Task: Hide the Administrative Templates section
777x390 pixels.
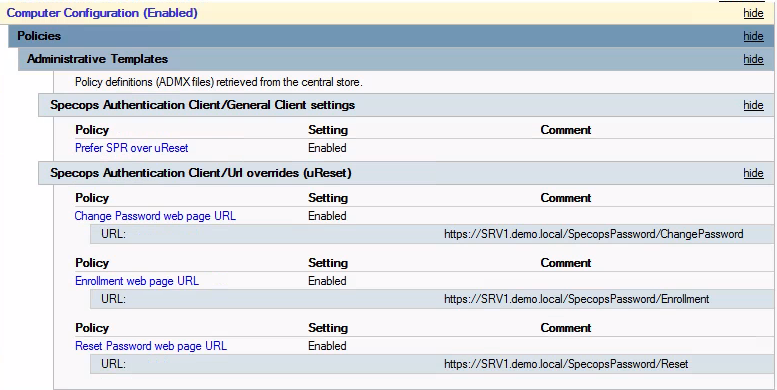Action: point(753,59)
